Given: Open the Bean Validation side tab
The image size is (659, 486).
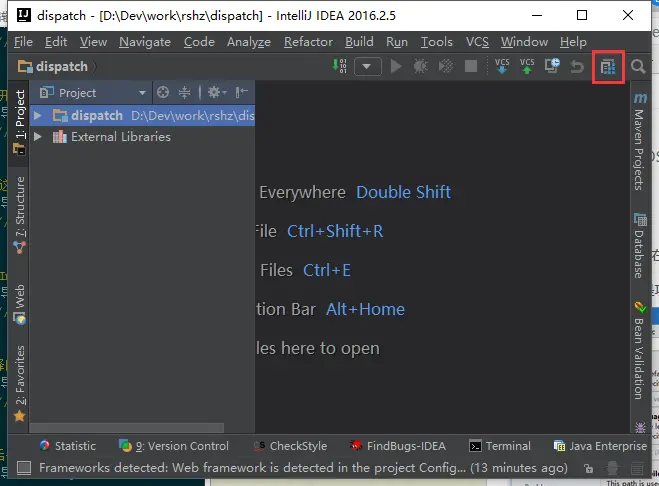Looking at the screenshot, I should pyautogui.click(x=640, y=350).
